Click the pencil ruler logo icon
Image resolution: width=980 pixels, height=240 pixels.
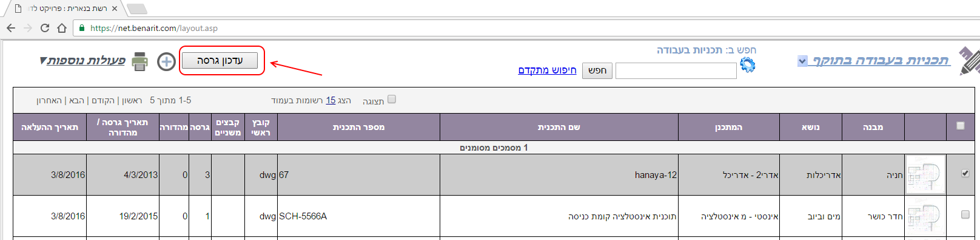pos(969,61)
